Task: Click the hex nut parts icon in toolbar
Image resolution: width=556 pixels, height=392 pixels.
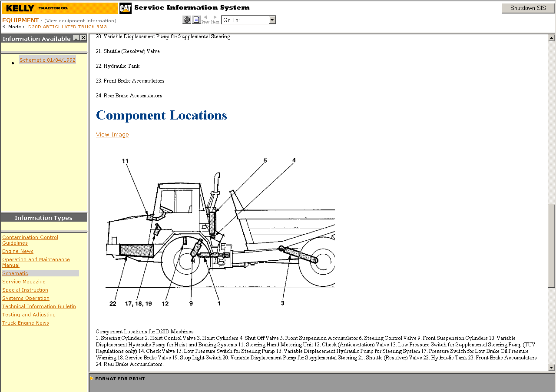Action: [x=187, y=20]
